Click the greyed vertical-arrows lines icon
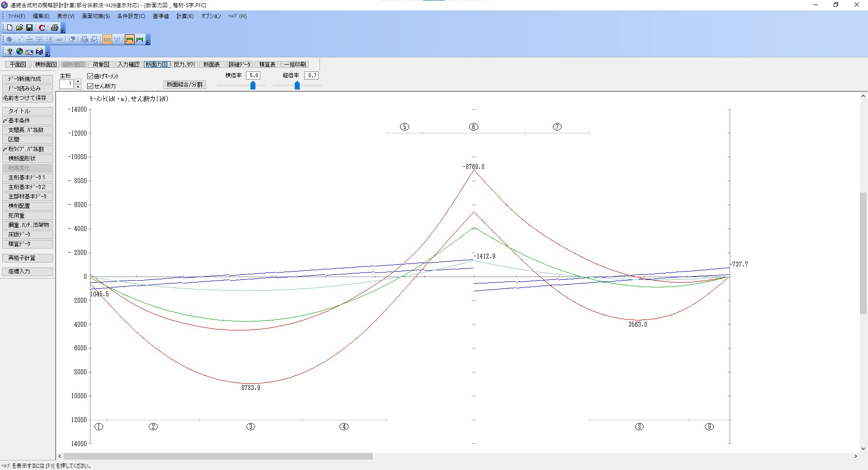The width and height of the screenshot is (868, 470). 39,39
